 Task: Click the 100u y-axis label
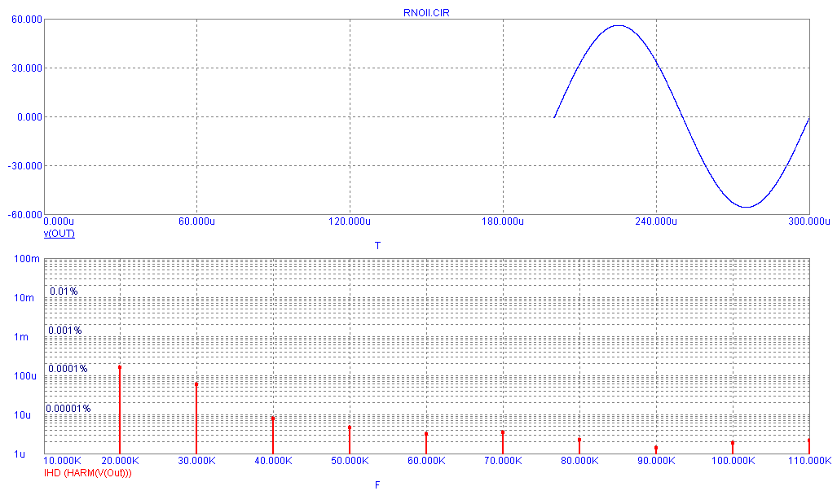tap(25, 376)
